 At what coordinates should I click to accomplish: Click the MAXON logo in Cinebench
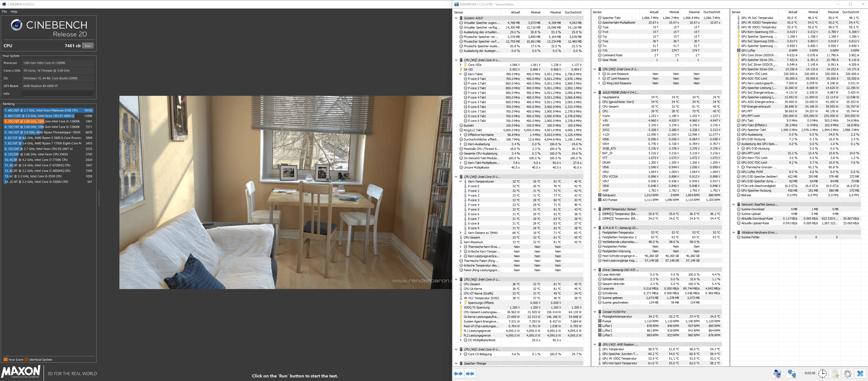[21, 372]
